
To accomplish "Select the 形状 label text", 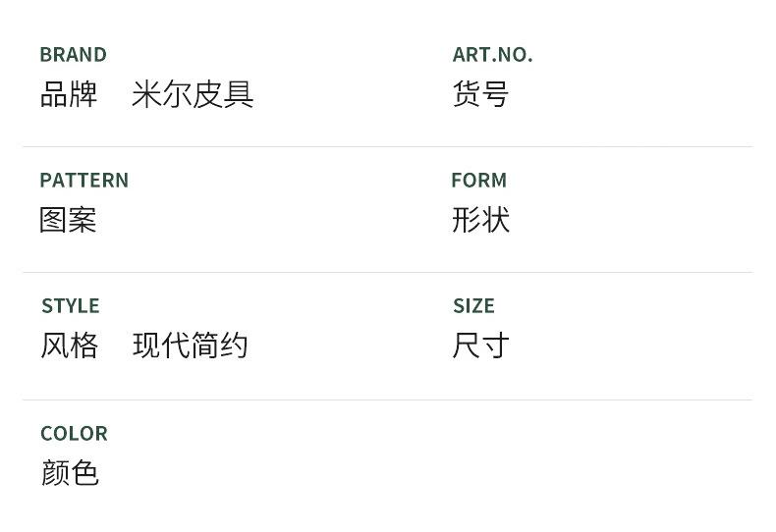I will [480, 220].
